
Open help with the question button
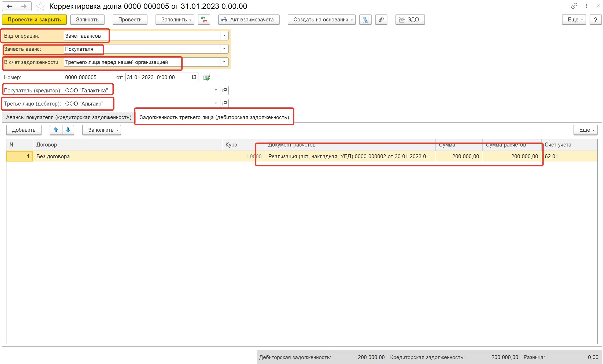595,20
